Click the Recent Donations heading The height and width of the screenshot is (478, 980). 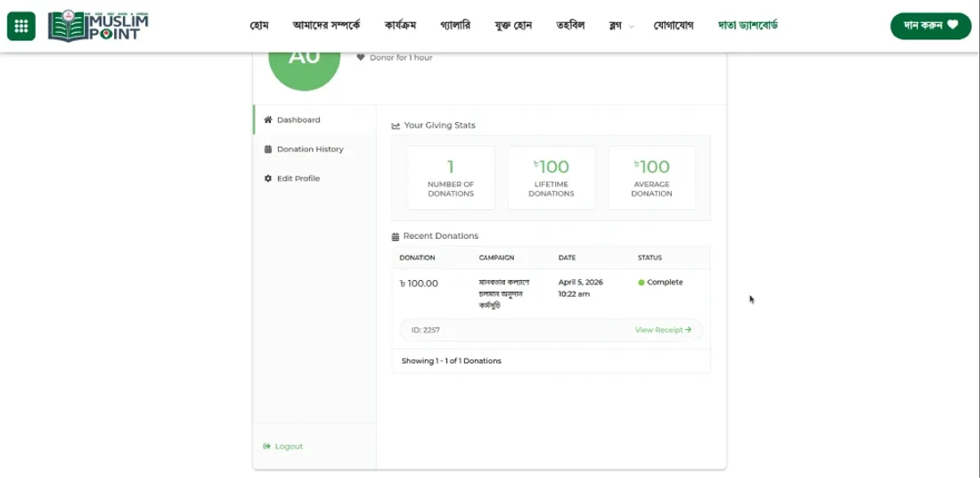pyautogui.click(x=441, y=235)
